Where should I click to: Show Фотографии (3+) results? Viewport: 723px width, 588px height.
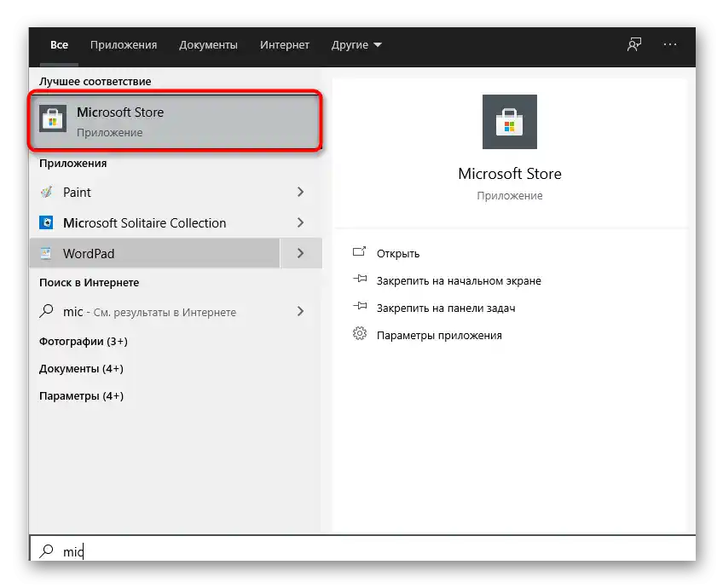pos(84,342)
